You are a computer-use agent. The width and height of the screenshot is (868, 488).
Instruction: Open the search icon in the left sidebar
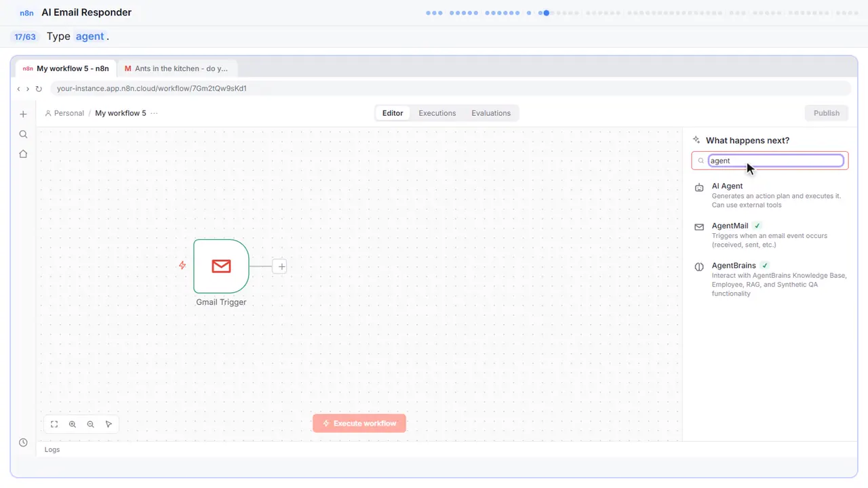pyautogui.click(x=23, y=134)
